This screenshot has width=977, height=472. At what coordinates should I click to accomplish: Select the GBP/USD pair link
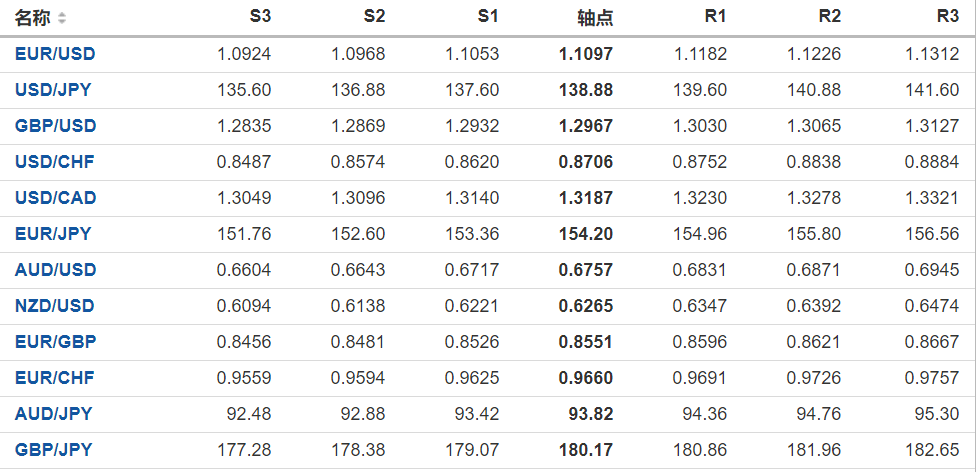click(55, 126)
